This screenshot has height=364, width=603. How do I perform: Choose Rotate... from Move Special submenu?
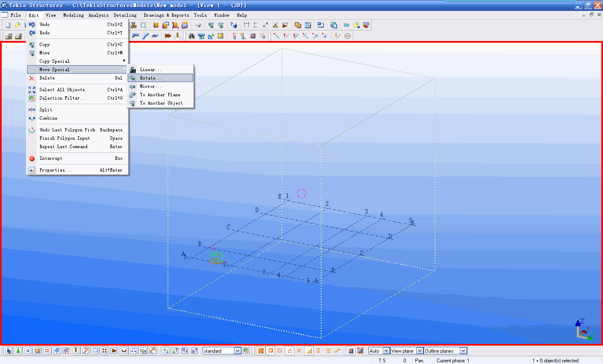click(x=161, y=78)
